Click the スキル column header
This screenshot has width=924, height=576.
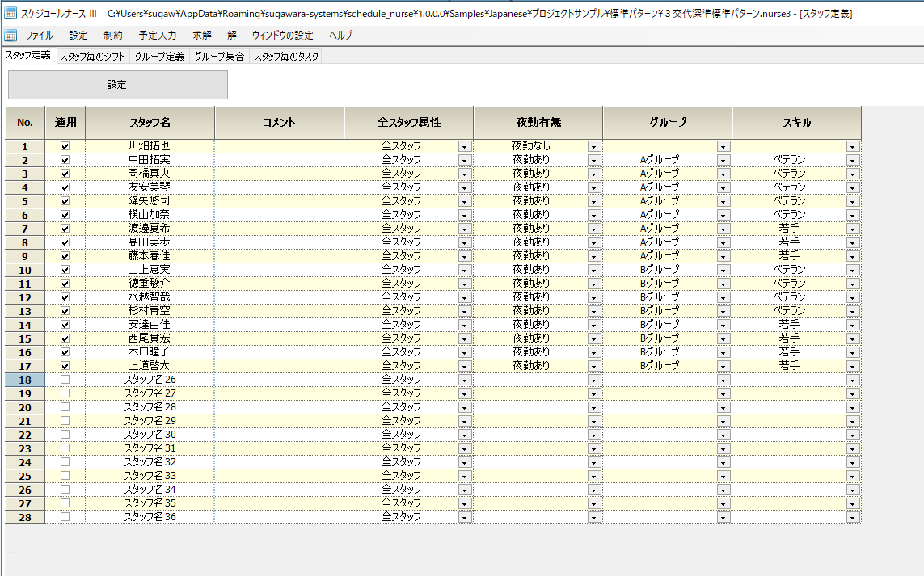(797, 123)
